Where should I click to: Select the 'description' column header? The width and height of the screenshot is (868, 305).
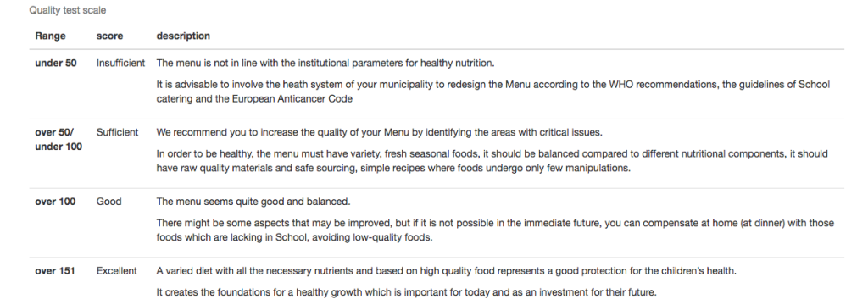183,36
